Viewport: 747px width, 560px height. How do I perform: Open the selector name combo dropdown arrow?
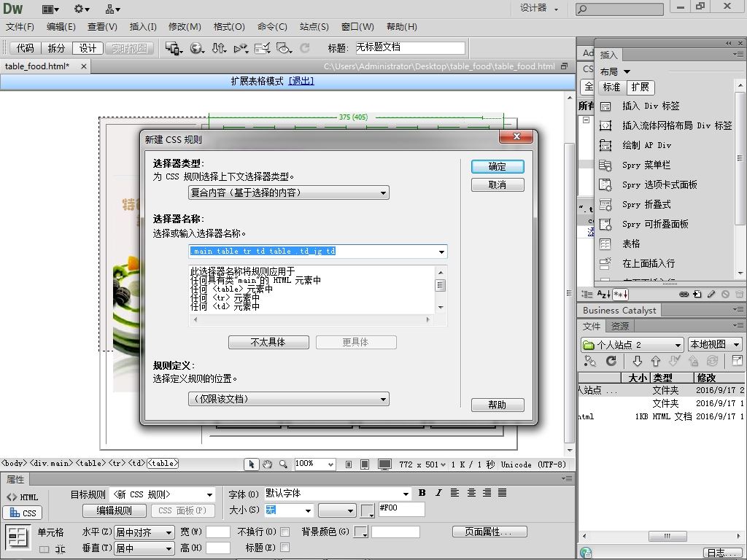pos(441,252)
